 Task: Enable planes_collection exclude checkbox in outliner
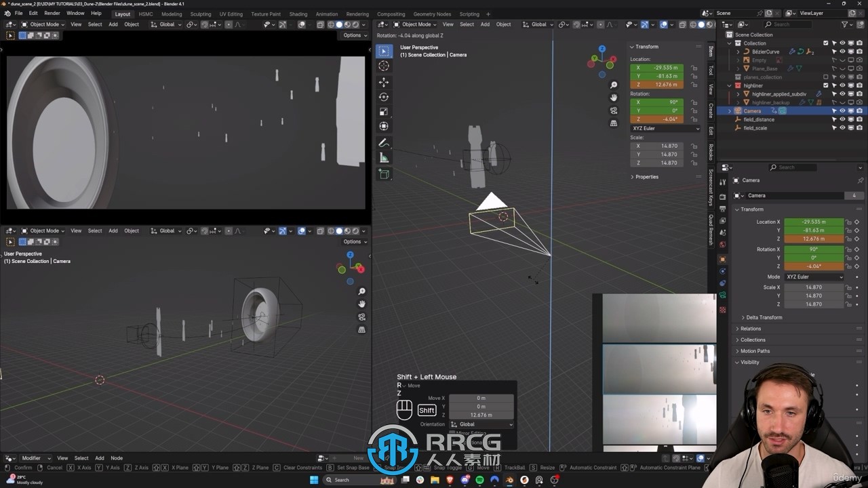(x=826, y=77)
